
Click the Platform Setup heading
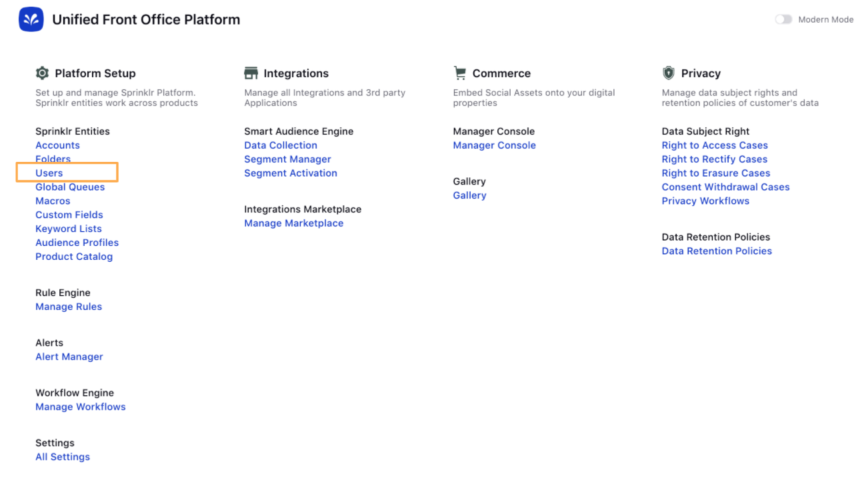tap(95, 73)
